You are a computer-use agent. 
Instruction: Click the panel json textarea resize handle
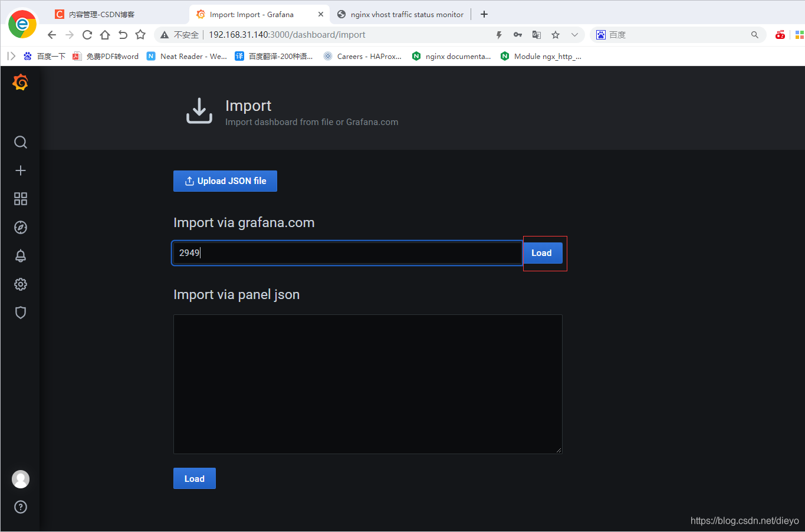[x=558, y=450]
